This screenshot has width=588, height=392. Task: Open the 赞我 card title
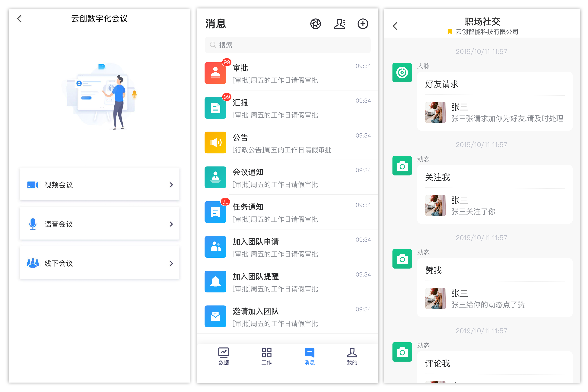(433, 270)
